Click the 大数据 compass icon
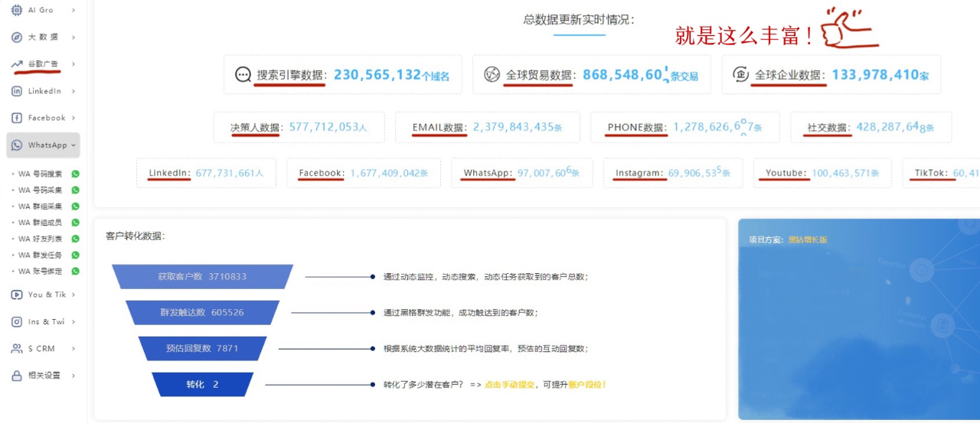Screen dimensions: 980x423 point(17,37)
